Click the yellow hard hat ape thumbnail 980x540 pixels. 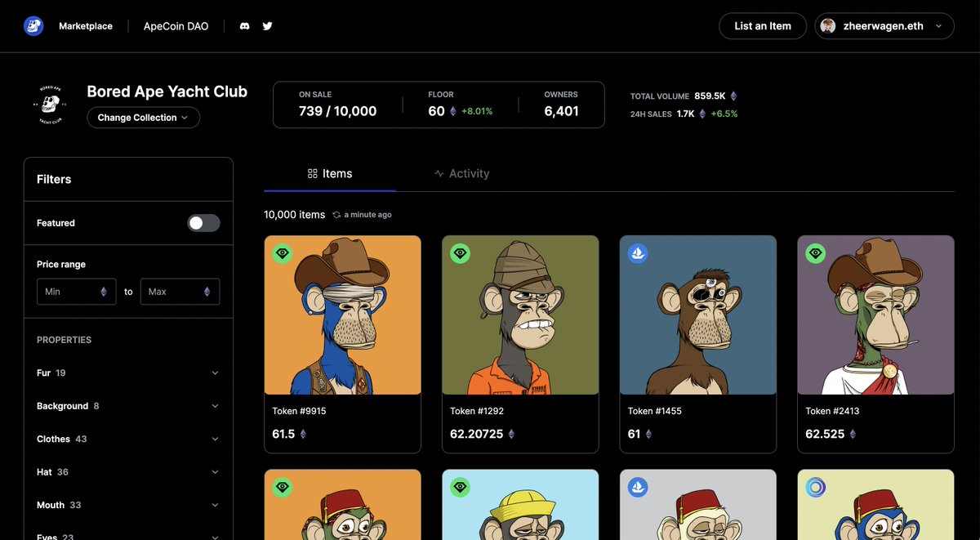click(520, 505)
